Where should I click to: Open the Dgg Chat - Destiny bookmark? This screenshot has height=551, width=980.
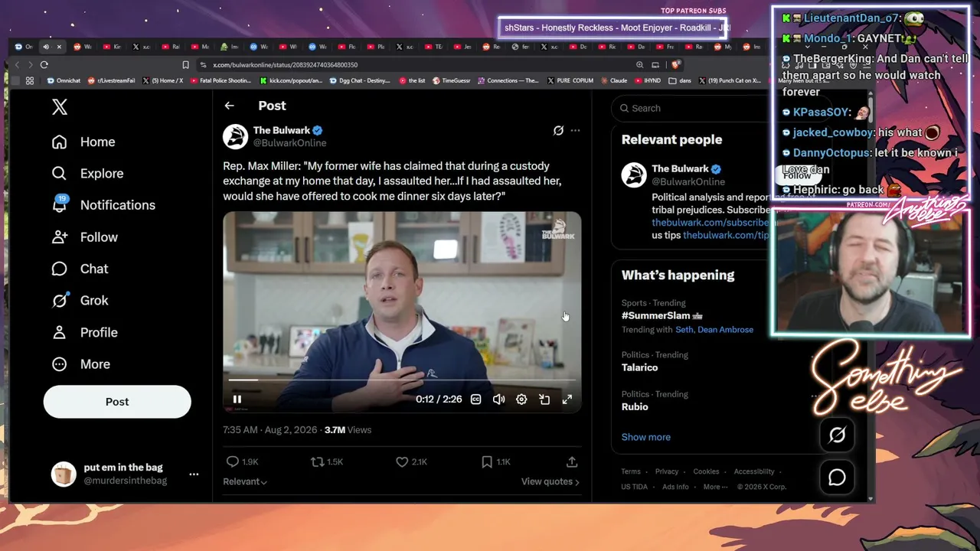[x=360, y=80]
